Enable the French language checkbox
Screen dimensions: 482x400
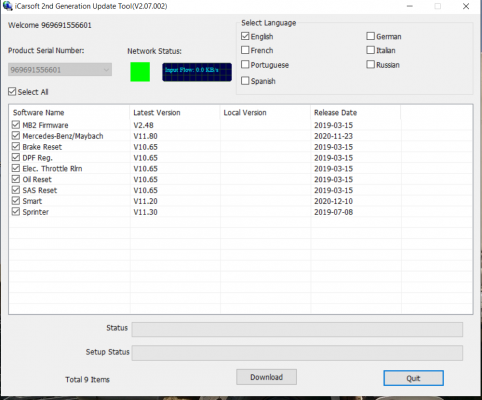point(245,50)
